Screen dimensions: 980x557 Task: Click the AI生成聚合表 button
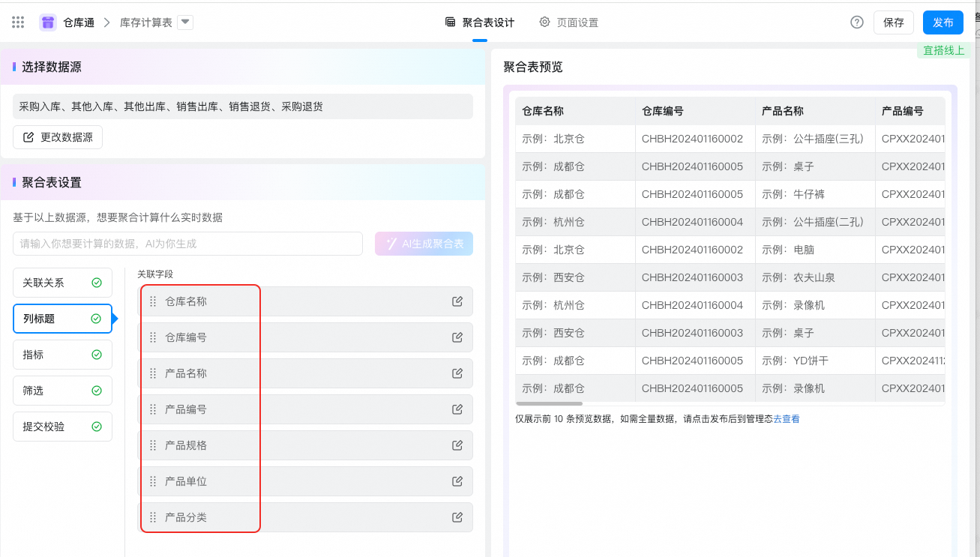[424, 244]
